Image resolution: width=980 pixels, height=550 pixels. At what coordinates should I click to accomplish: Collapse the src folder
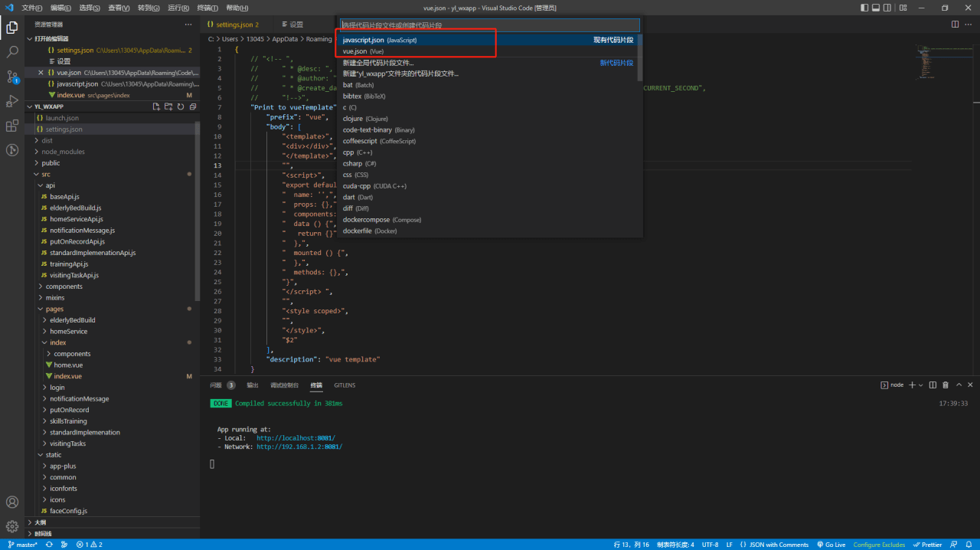coord(46,174)
